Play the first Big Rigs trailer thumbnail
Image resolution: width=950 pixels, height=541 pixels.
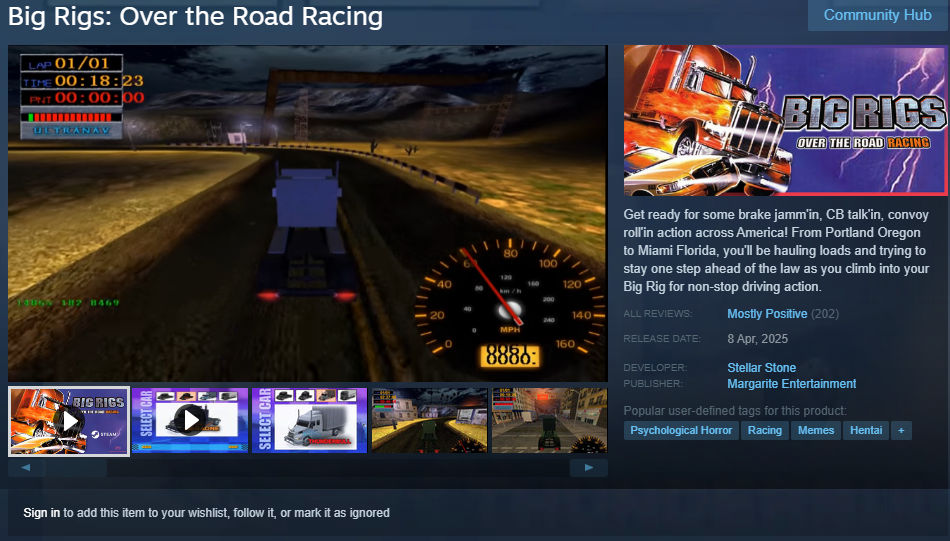[69, 421]
